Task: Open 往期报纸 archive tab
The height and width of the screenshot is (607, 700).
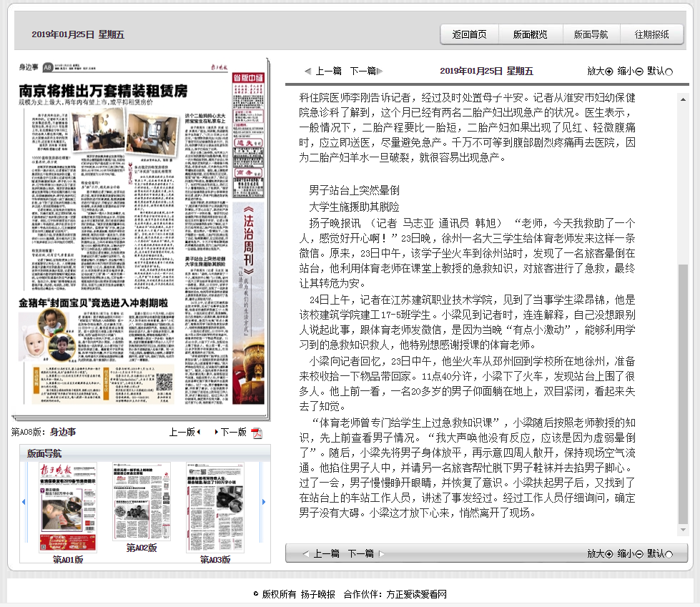Action: [x=651, y=34]
